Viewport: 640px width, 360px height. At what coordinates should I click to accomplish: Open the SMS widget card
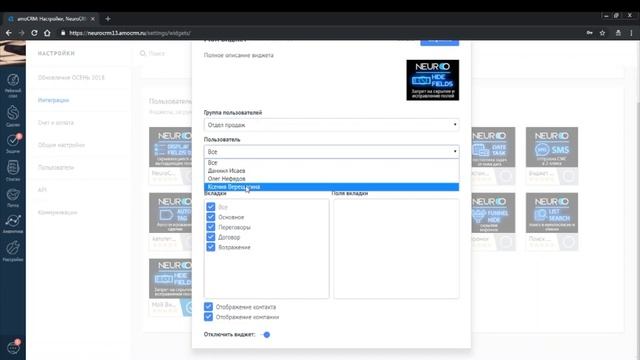552,156
